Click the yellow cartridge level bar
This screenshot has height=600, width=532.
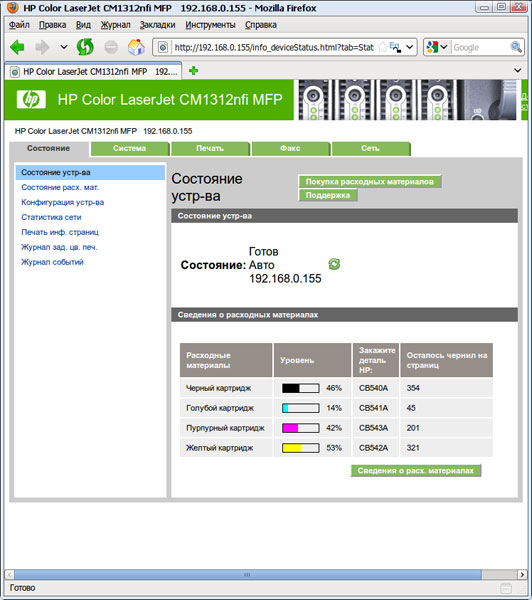[301, 448]
